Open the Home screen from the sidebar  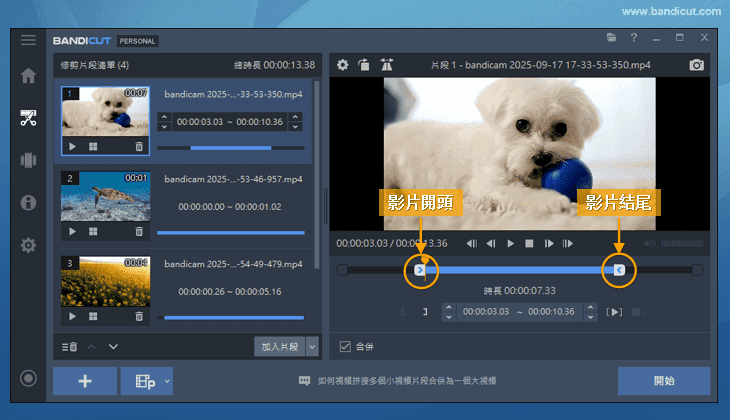28,76
